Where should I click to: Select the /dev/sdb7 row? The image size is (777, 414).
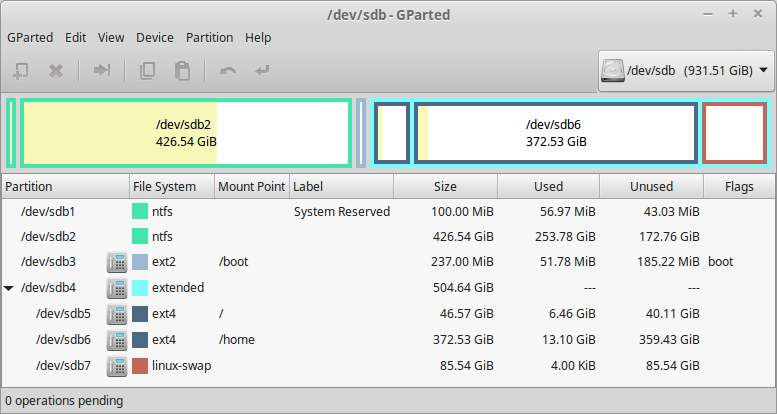pyautogui.click(x=388, y=366)
